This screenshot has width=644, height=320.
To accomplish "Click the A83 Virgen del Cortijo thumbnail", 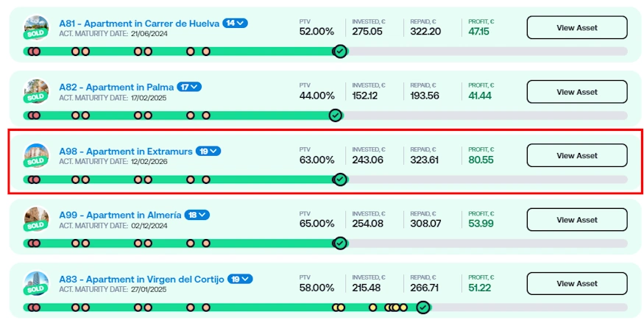I will click(x=35, y=283).
